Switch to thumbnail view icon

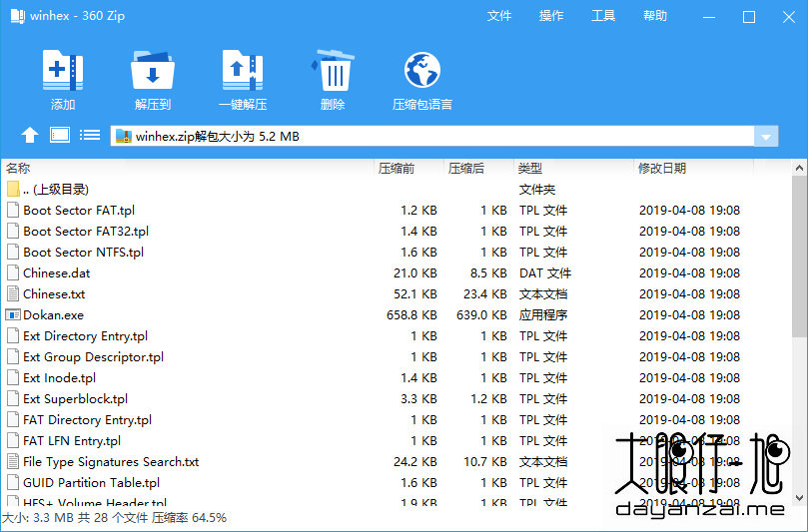click(60, 135)
